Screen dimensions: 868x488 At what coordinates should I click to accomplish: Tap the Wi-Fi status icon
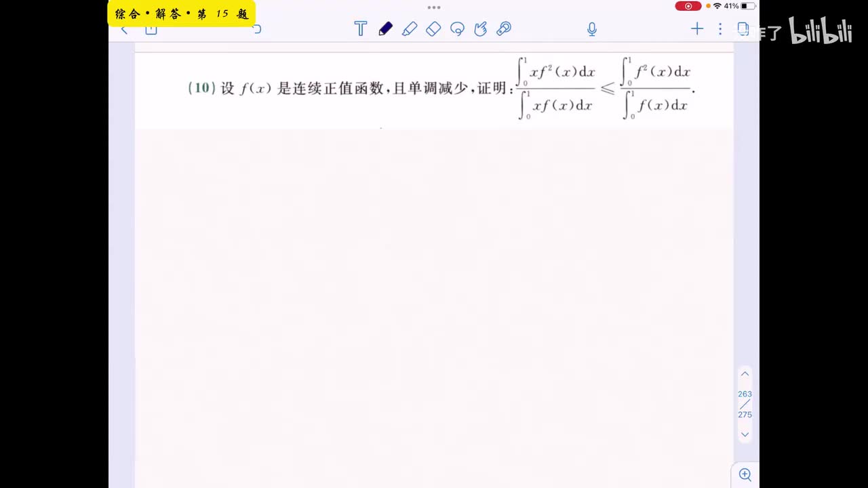click(x=717, y=6)
